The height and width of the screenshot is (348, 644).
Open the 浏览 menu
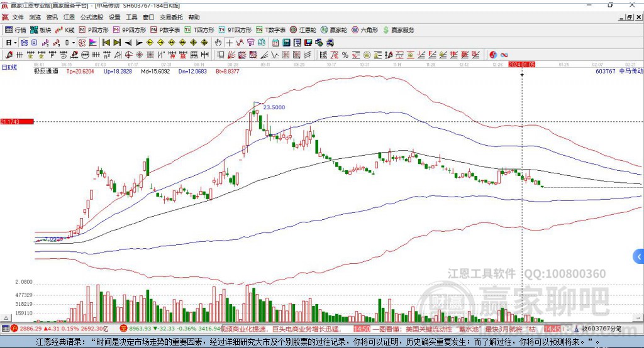tap(35, 17)
